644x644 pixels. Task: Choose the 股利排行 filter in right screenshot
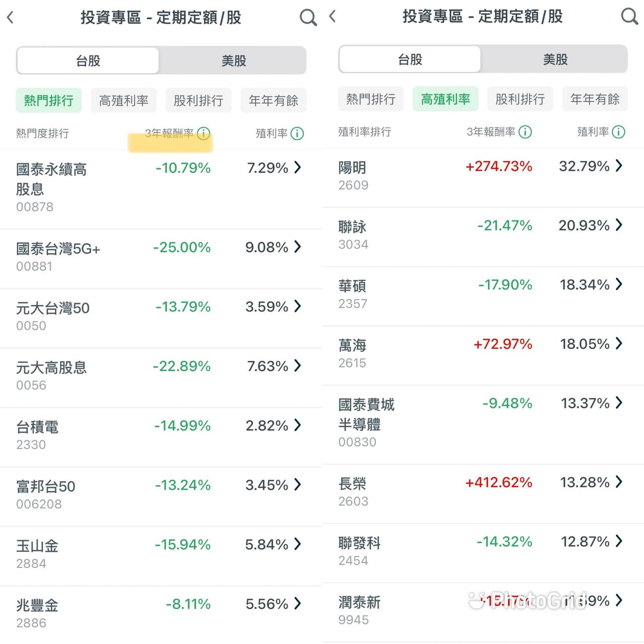520,99
